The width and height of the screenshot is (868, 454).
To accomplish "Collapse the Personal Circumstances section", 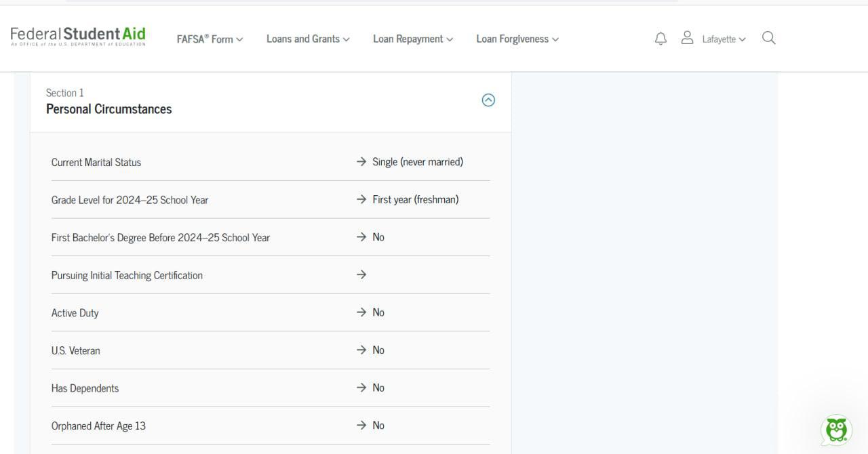I will coord(488,100).
